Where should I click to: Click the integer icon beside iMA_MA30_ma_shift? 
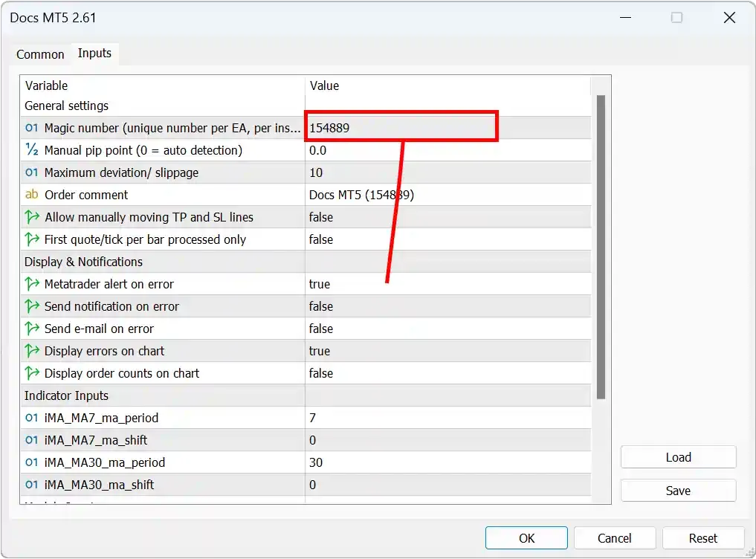pos(31,485)
